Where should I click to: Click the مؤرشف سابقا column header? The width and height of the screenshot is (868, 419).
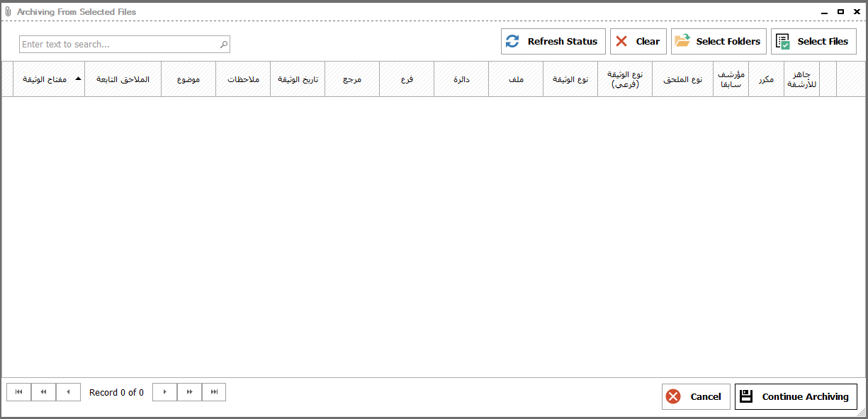[731, 79]
